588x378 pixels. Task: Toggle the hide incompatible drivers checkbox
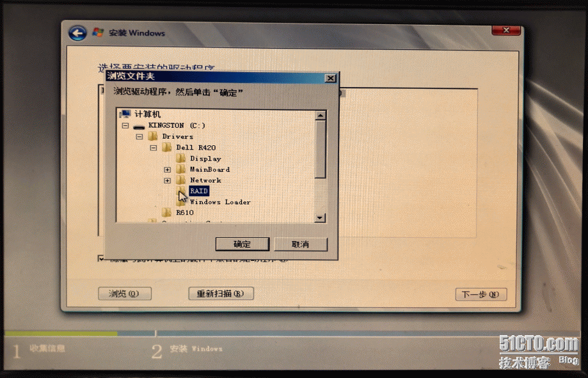pos(101,258)
